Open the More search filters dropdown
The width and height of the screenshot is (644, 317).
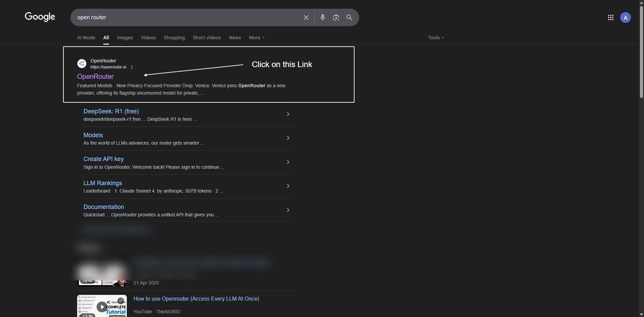(257, 38)
